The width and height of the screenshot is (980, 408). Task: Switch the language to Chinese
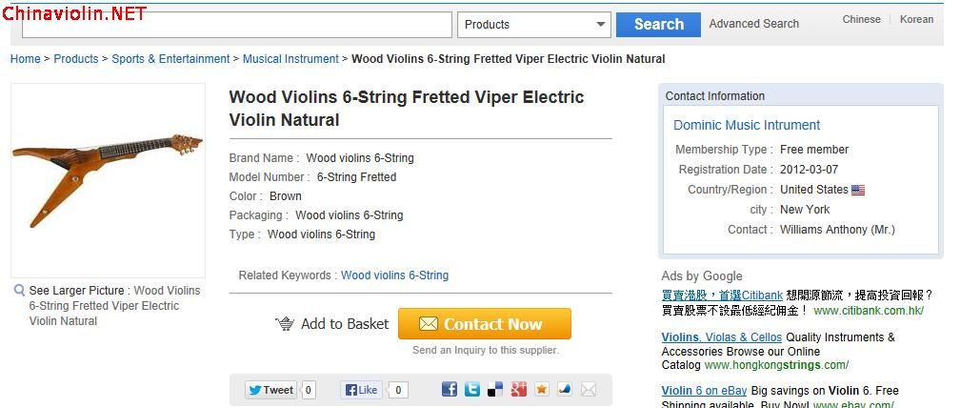pos(861,19)
